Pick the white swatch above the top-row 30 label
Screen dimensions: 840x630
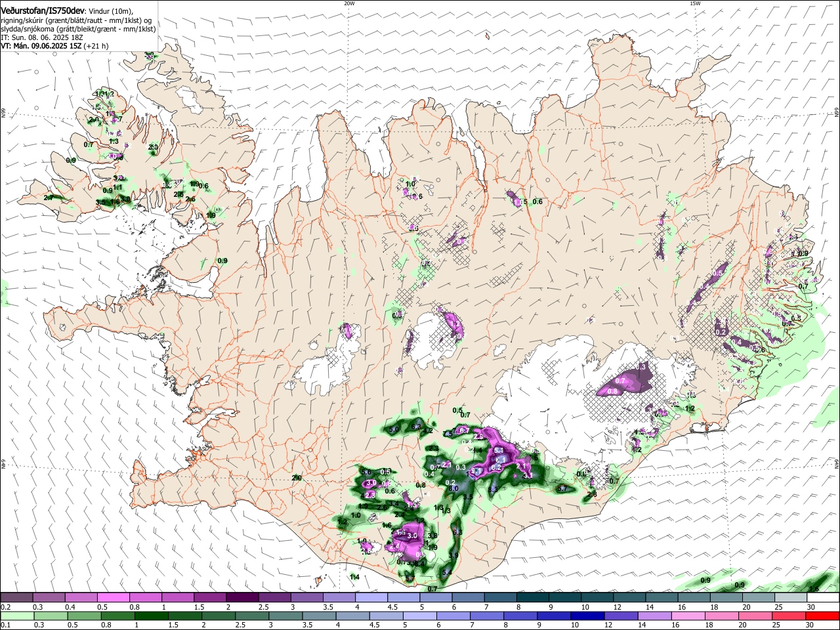tap(824, 598)
